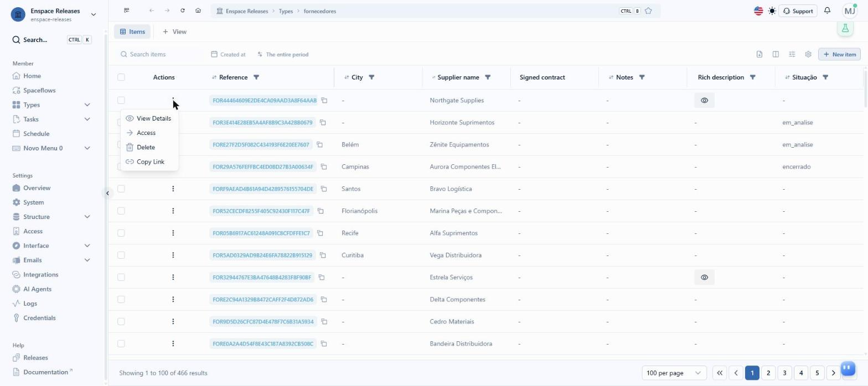Open the notifications bell
This screenshot has width=868, height=386.
click(827, 11)
